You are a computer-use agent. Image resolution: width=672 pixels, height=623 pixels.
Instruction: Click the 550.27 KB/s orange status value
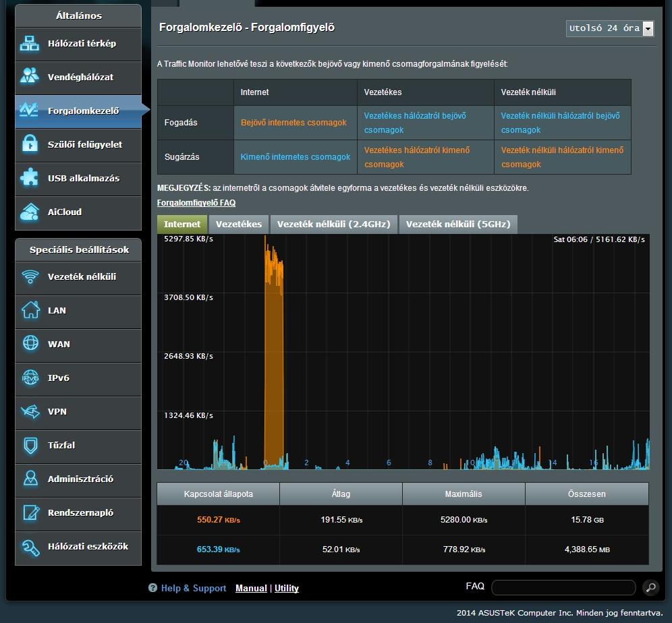(218, 519)
